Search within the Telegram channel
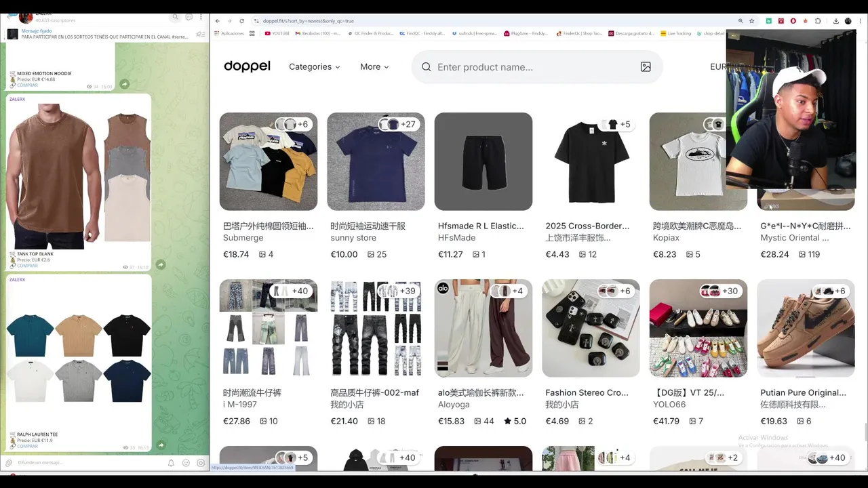This screenshot has width=868, height=488. pos(176,17)
